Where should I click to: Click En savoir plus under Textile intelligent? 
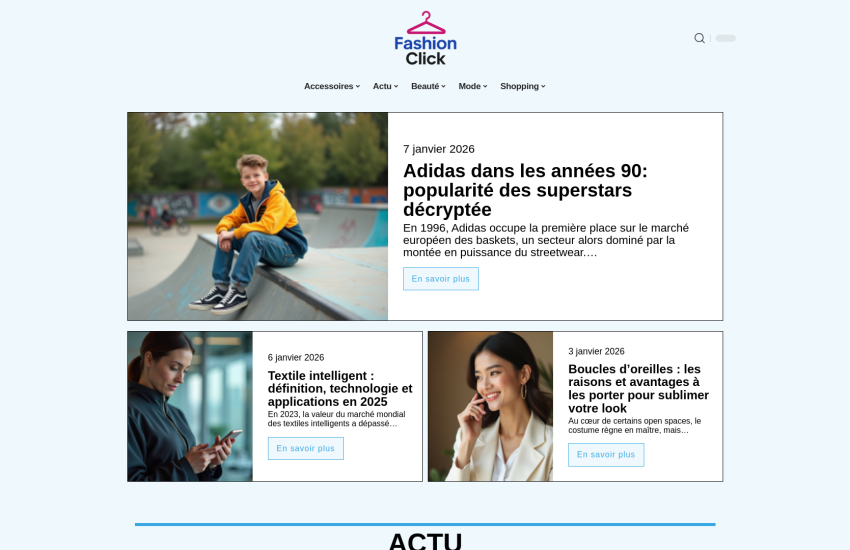click(x=306, y=448)
